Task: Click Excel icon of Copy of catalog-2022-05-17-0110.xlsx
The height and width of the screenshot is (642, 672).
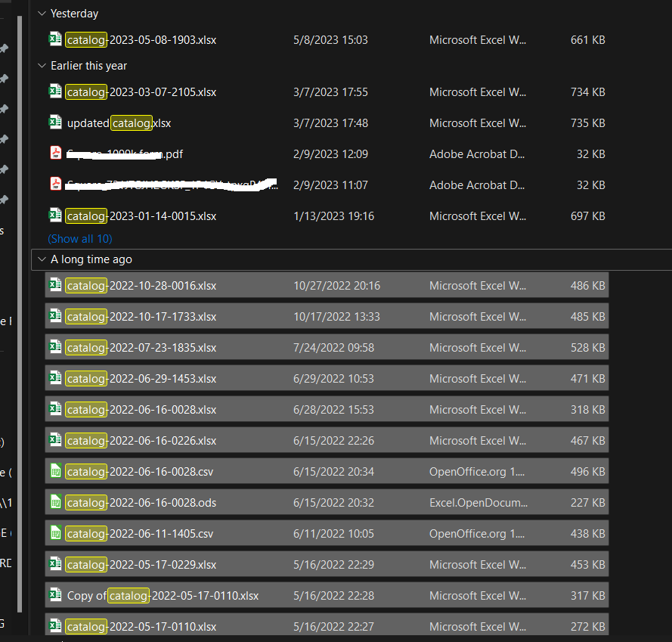Action: (55, 595)
